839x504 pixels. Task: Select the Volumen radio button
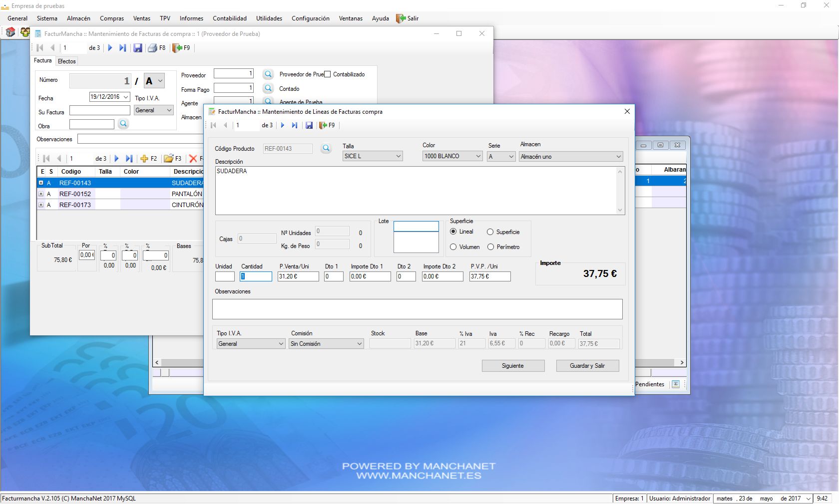[453, 247]
